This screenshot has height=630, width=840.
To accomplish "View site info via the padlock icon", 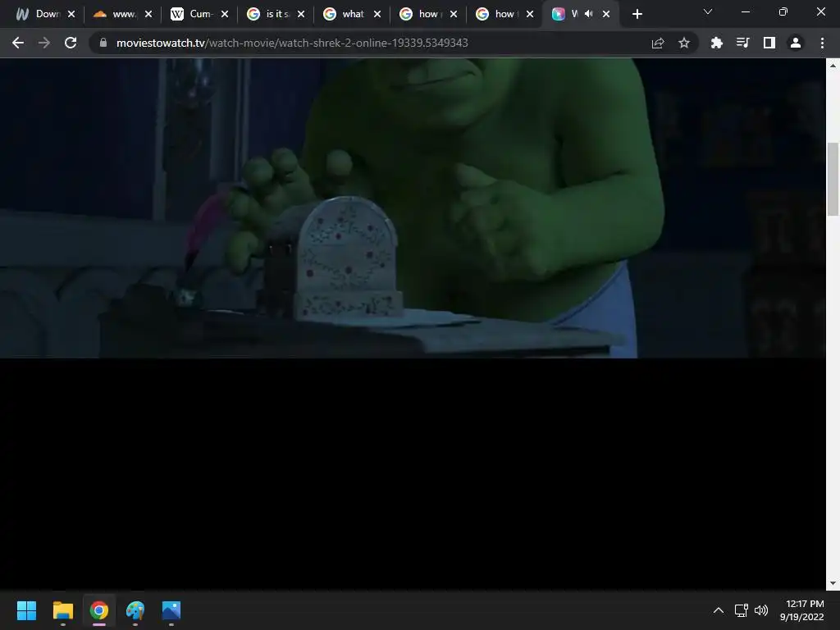I will (x=103, y=43).
